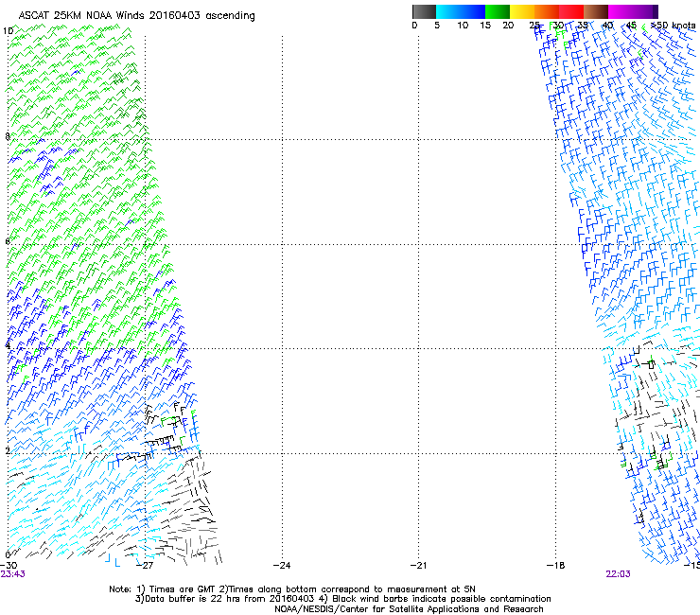Click the purple '22:03' swath time label
Image resolution: width=700 pixels, height=615 pixels.
(x=618, y=574)
